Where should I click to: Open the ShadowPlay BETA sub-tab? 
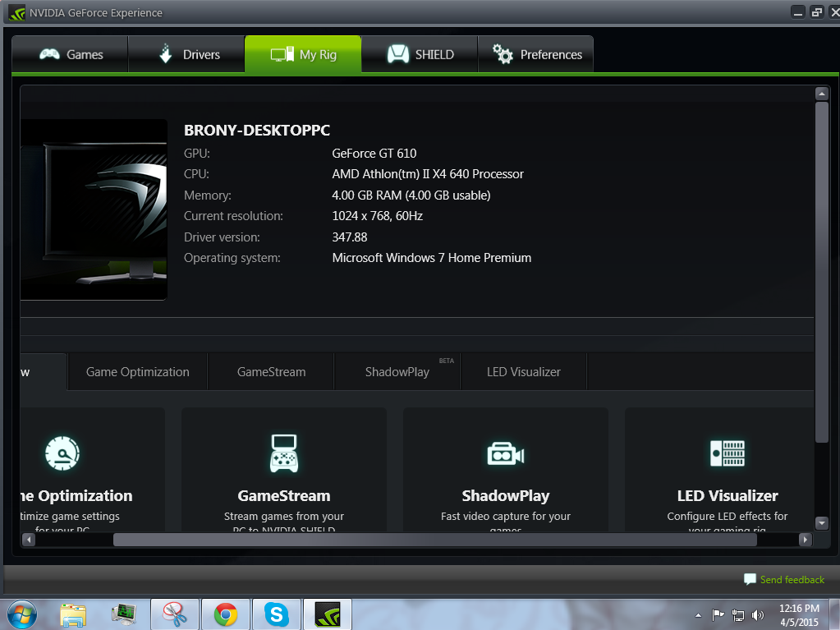(397, 372)
